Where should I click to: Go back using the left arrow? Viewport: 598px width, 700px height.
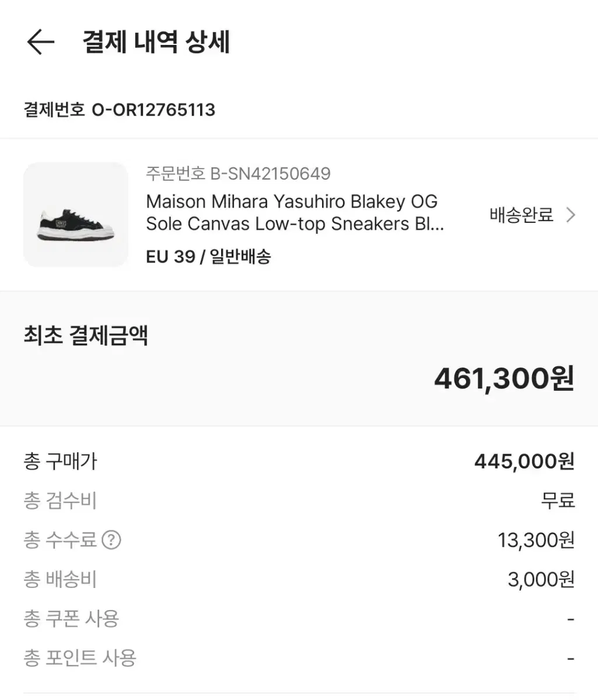coord(40,42)
